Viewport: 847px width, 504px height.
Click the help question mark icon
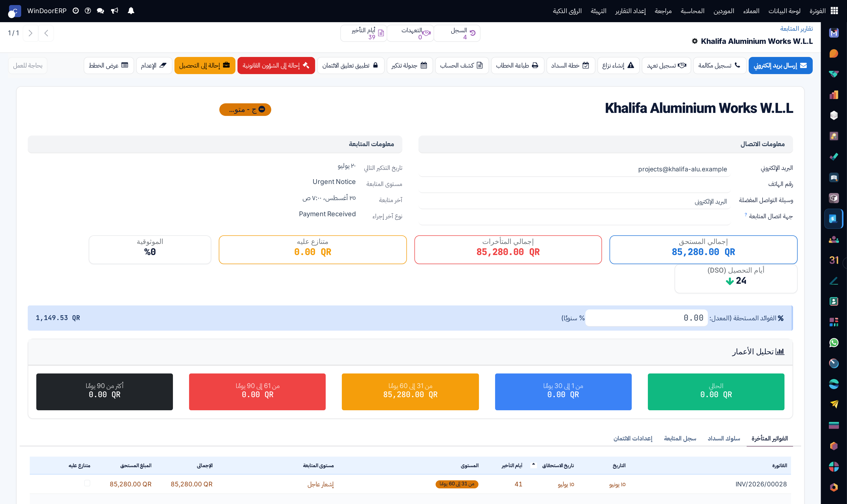(x=88, y=11)
